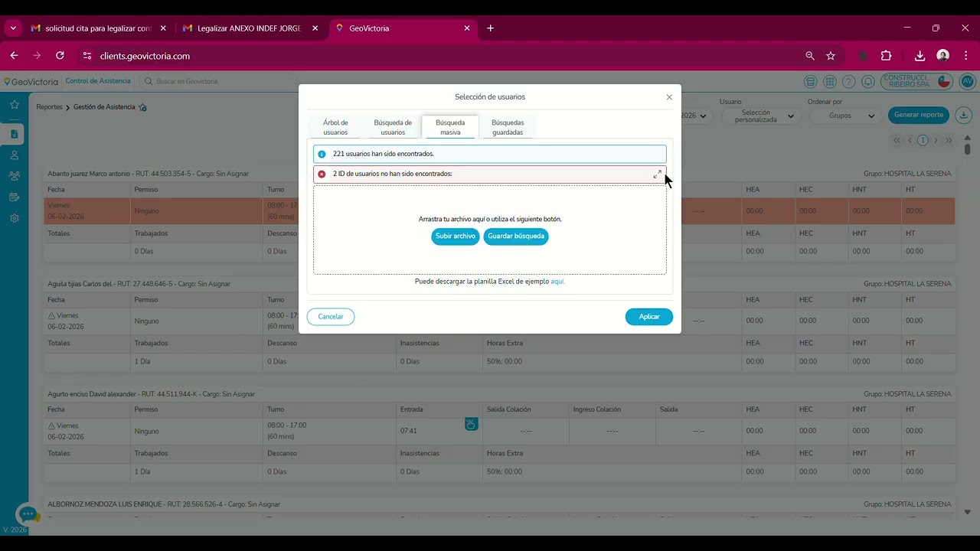
Task: Open Chrome extensions puzzle icon
Action: pos(887,56)
